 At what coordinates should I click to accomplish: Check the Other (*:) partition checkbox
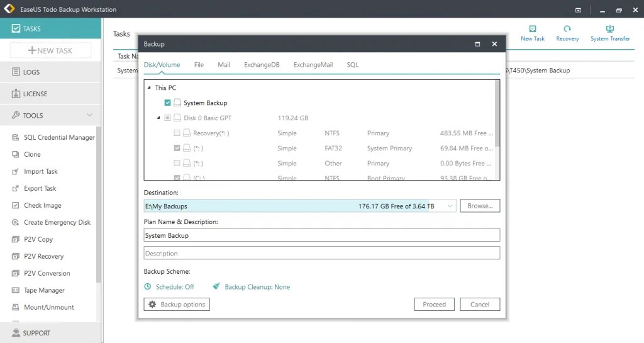[x=177, y=163]
